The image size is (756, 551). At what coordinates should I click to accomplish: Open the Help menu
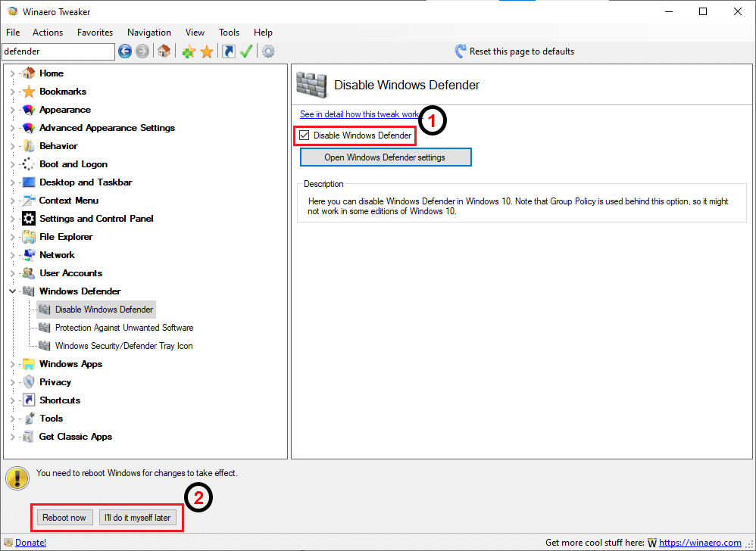tap(264, 33)
